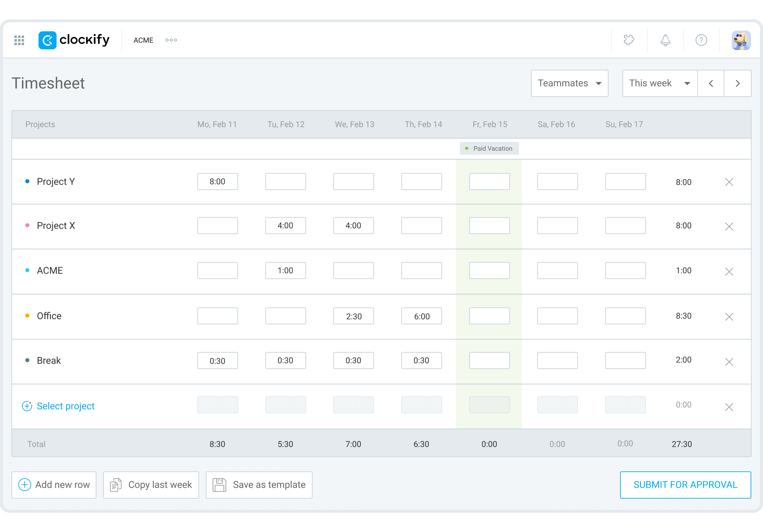Open the Teammates dropdown

[x=570, y=83]
